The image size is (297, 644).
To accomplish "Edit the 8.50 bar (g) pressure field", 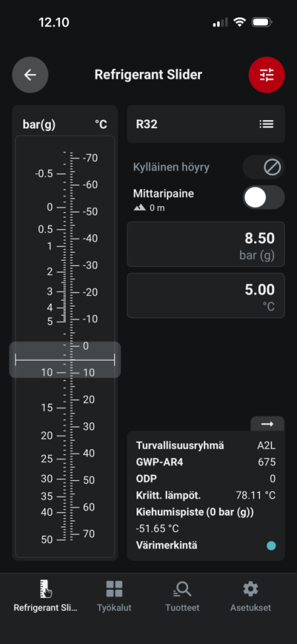I will coord(206,244).
